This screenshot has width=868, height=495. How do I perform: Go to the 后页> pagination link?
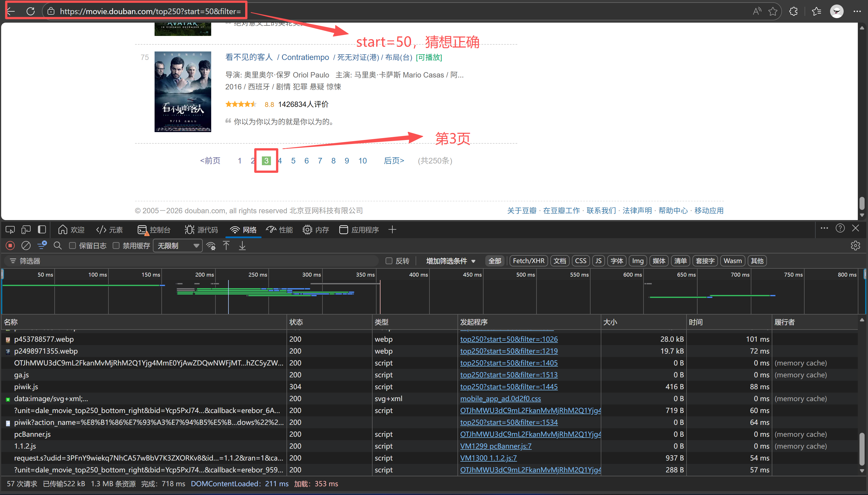click(x=394, y=160)
